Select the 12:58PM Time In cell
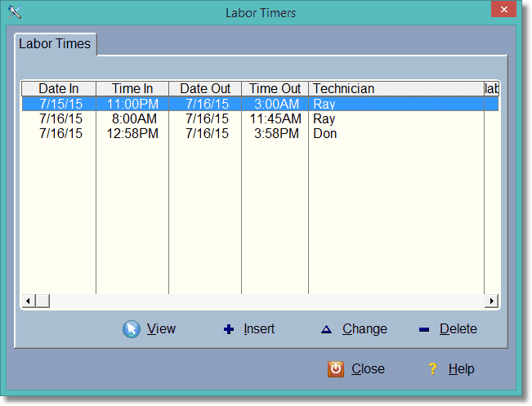This screenshot has height=406, width=532. 132,133
